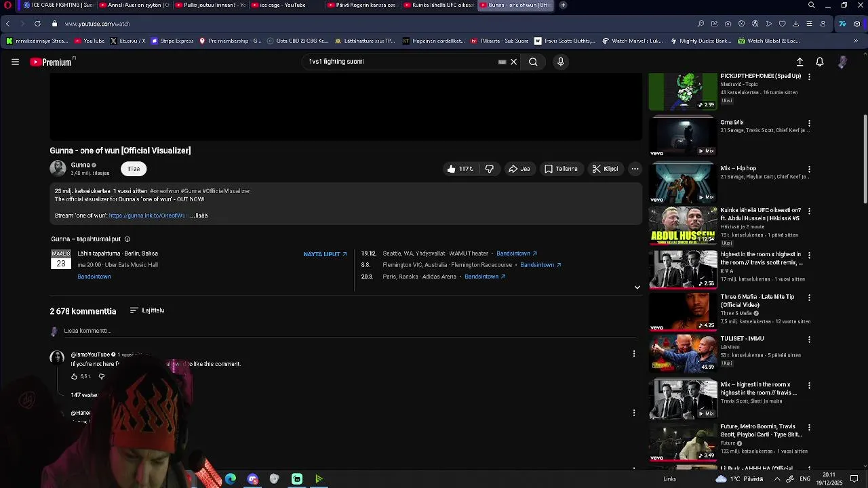868x488 pixels.
Task: Open TVkaista - Sub Suora bookmark
Action: click(500, 41)
